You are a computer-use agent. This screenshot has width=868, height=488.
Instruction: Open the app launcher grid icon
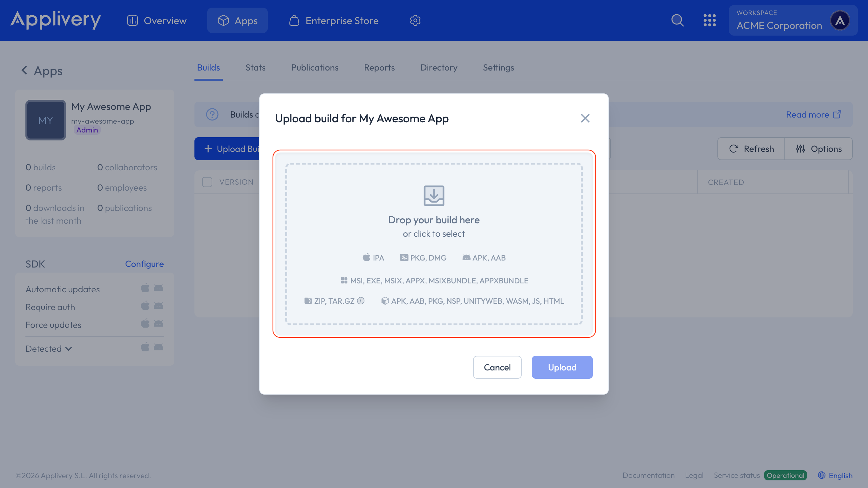tap(710, 20)
